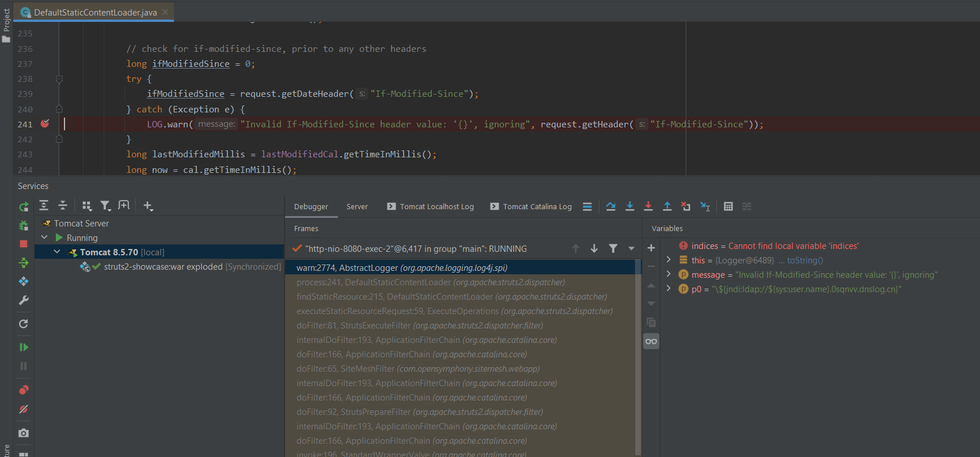Image resolution: width=980 pixels, height=457 pixels.
Task: Open the Tomcat Localhost Log tab
Action: tap(431, 206)
